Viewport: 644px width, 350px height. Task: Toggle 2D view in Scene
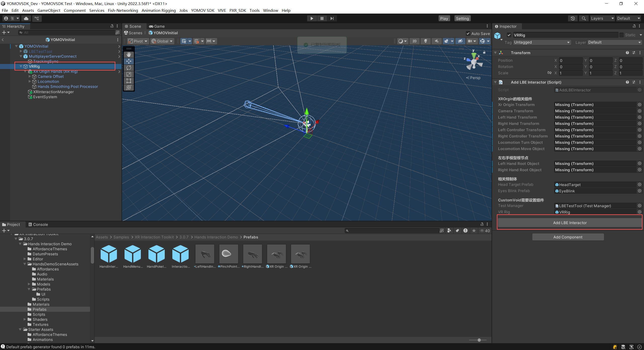pyautogui.click(x=415, y=41)
